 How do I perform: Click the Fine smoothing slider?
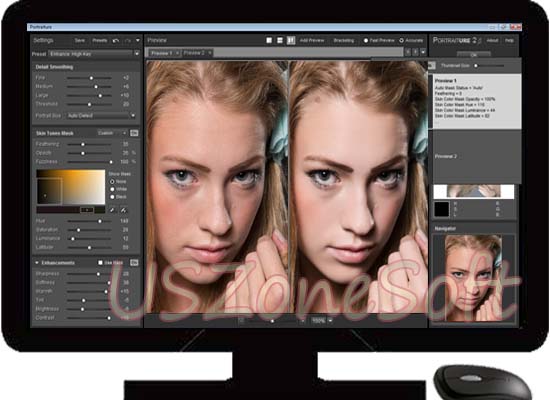pyautogui.click(x=89, y=78)
